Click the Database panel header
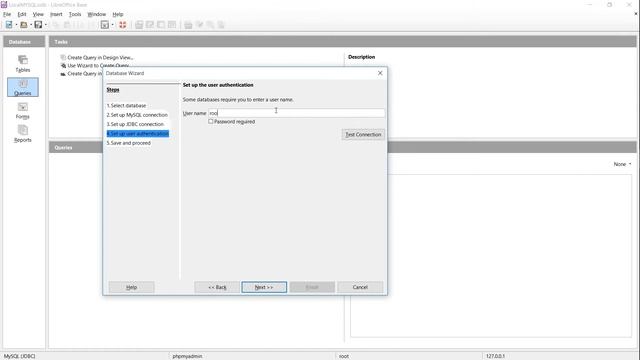 [x=24, y=42]
